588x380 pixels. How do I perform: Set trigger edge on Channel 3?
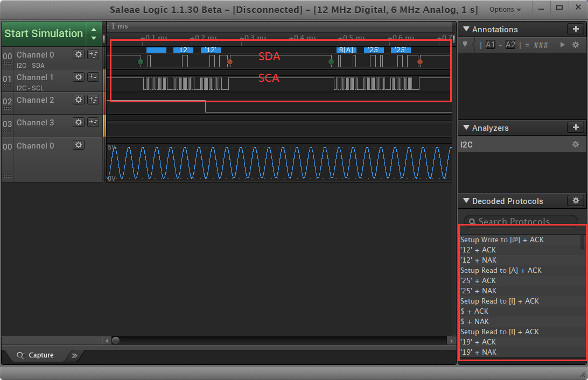click(93, 122)
